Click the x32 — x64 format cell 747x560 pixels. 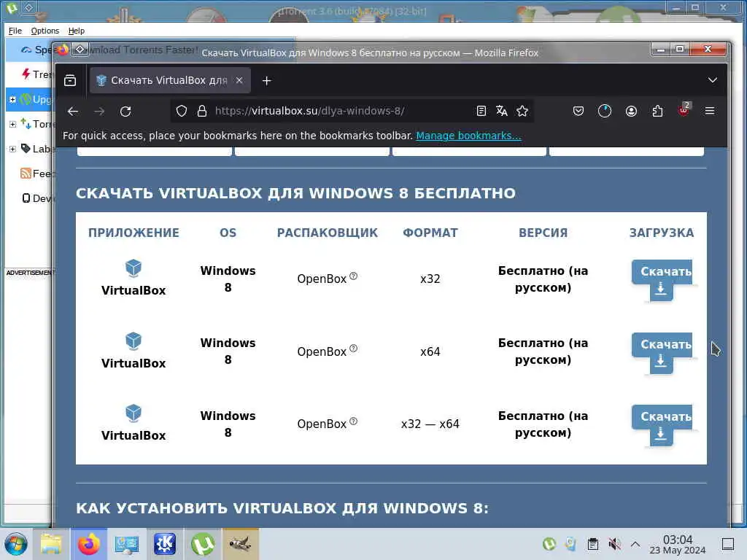pos(430,424)
